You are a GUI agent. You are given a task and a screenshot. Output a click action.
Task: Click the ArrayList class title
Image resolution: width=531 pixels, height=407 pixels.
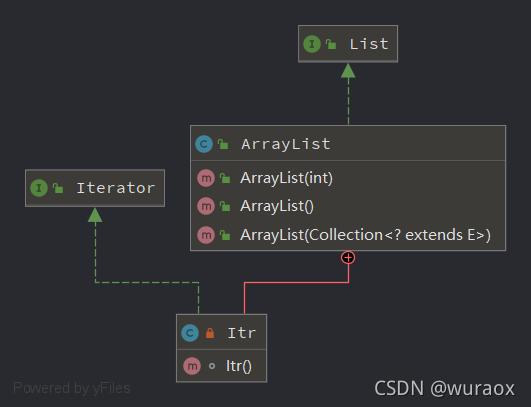[286, 144]
